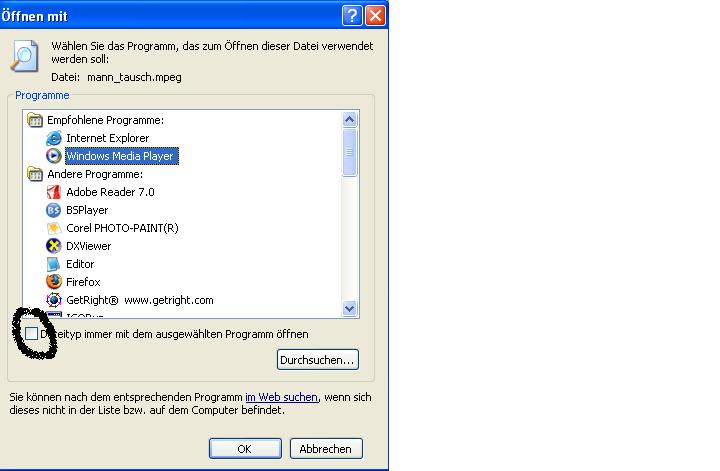Image resolution: width=720 pixels, height=471 pixels.
Task: Select the Corel PHOTO-PAINT icon
Action: (x=54, y=228)
